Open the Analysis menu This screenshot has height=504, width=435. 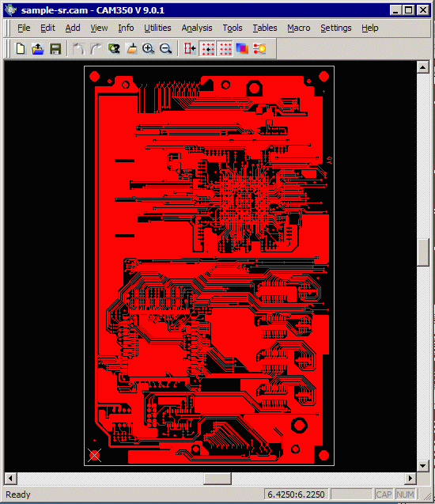point(197,28)
